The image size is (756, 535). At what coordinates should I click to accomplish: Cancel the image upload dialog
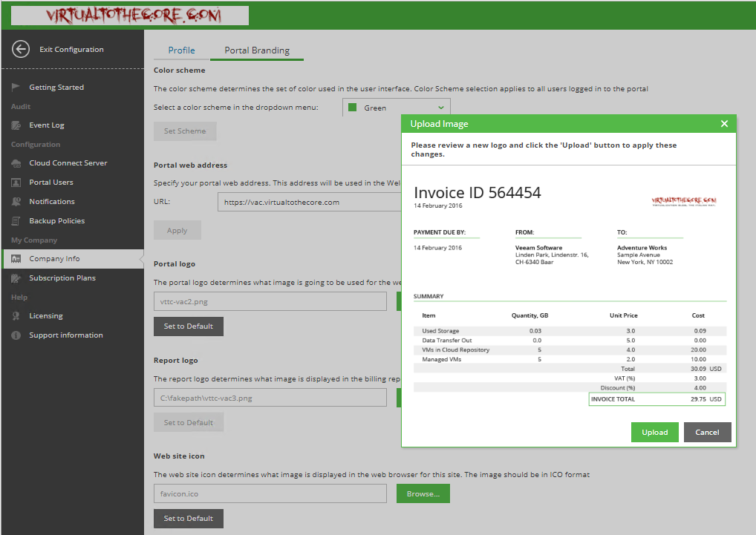click(707, 433)
